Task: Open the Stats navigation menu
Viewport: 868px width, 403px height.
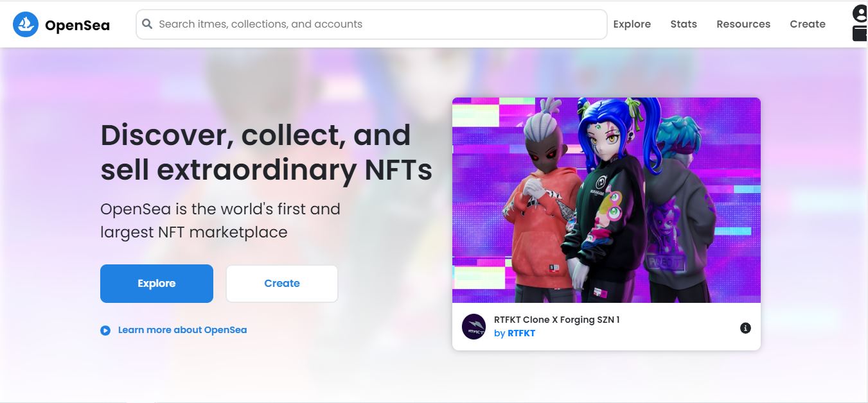Action: [x=683, y=24]
